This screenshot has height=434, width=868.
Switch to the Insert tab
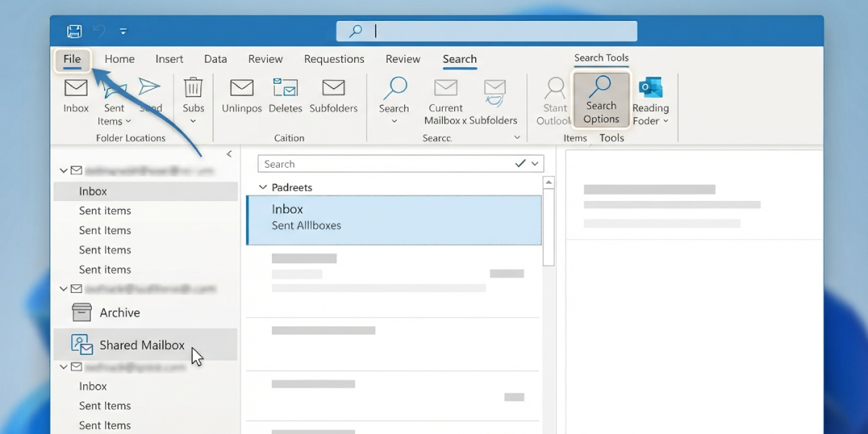pyautogui.click(x=169, y=59)
